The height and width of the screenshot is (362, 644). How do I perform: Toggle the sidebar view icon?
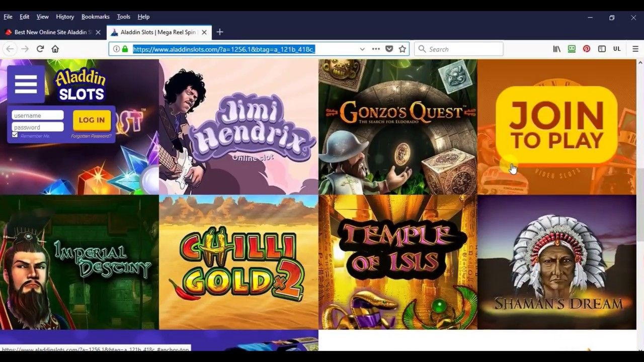[602, 49]
